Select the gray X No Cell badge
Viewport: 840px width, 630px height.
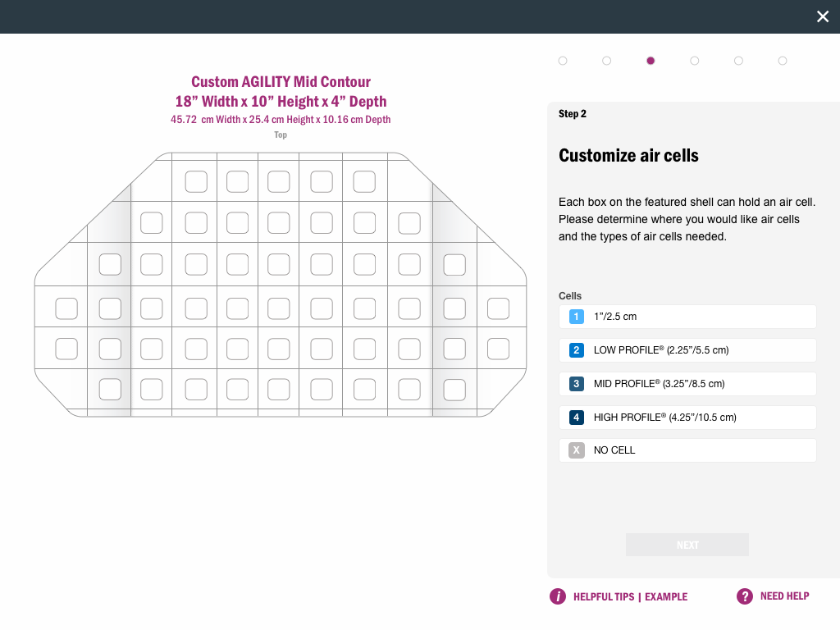(577, 450)
